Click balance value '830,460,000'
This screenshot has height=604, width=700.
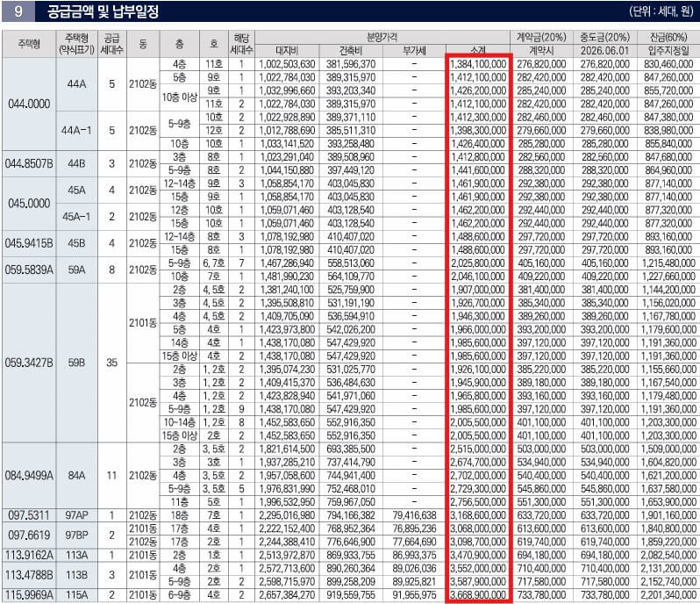668,64
